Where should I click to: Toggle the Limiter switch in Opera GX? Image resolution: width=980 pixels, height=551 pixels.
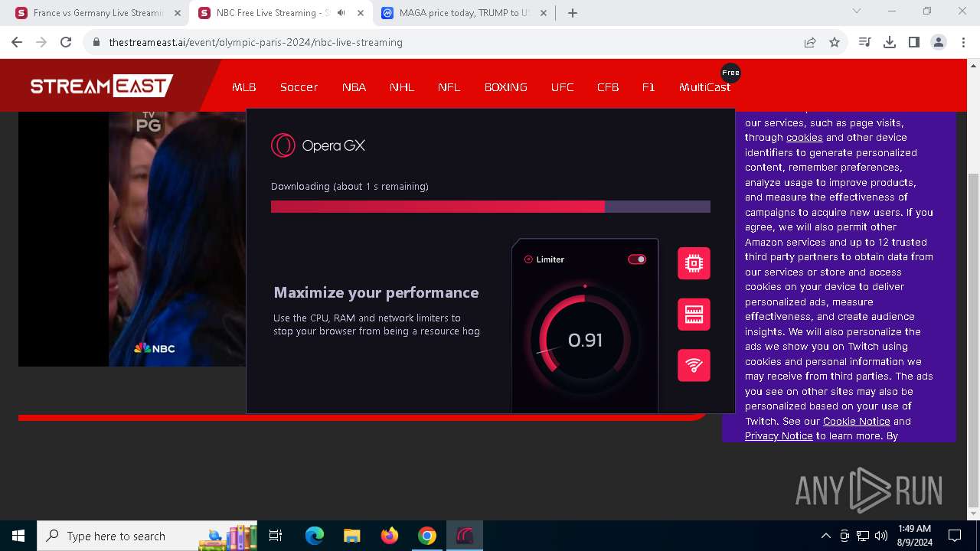[637, 259]
